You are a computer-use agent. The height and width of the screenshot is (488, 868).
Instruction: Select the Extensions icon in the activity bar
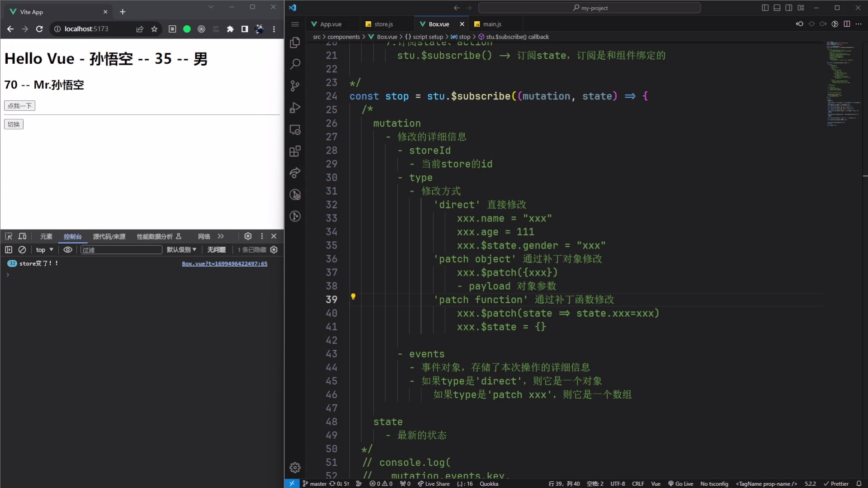pyautogui.click(x=295, y=151)
